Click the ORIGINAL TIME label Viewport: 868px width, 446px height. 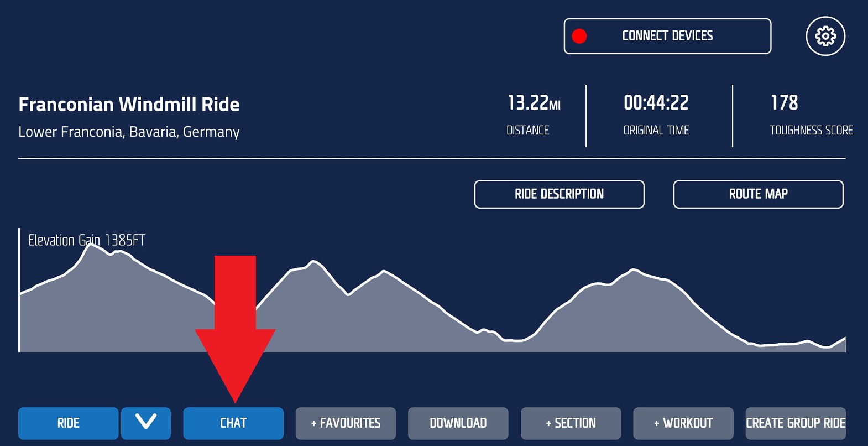tap(656, 131)
